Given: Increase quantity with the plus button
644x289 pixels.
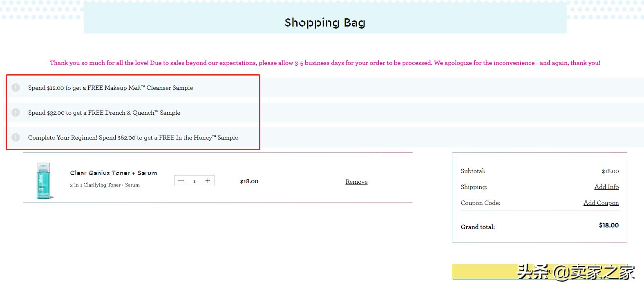Looking at the screenshot, I should [x=208, y=181].
